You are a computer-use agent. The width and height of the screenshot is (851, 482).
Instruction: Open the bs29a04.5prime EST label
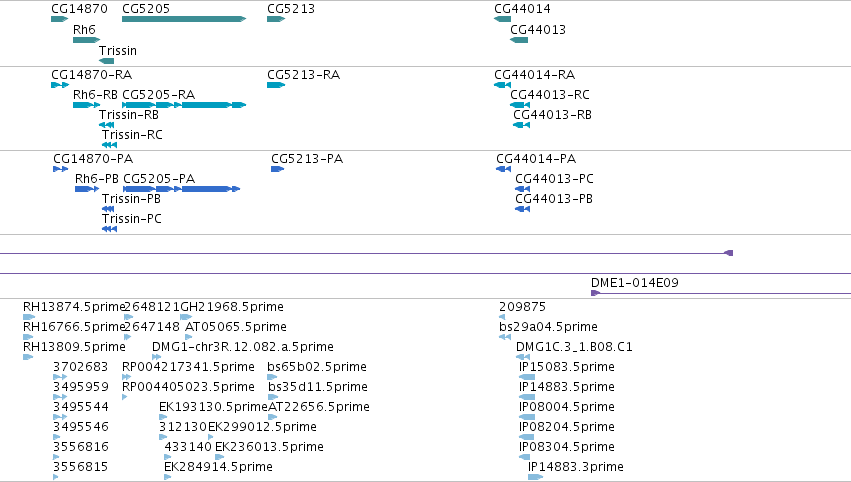point(548,327)
